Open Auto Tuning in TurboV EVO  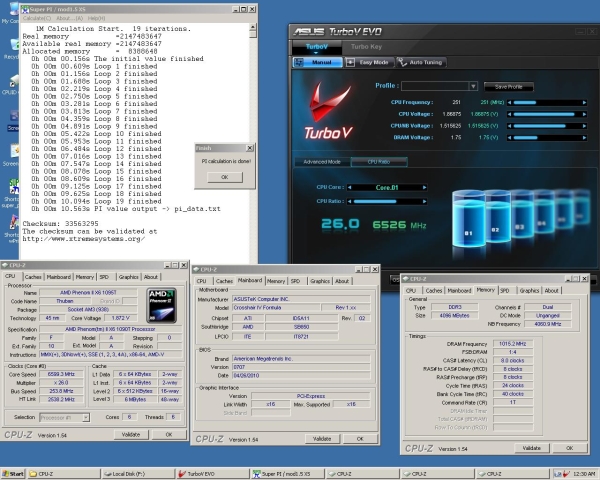coord(421,62)
